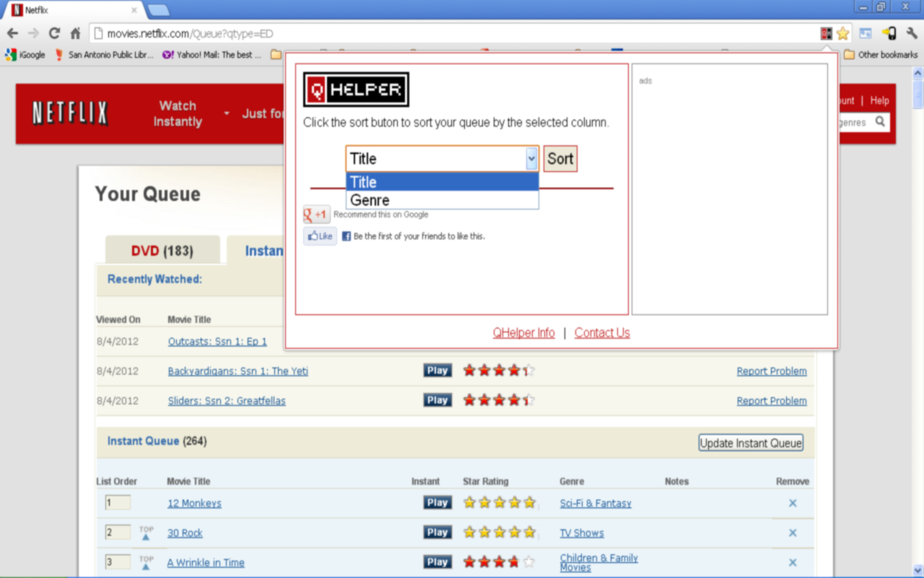Go back to the previous page

pyautogui.click(x=13, y=33)
